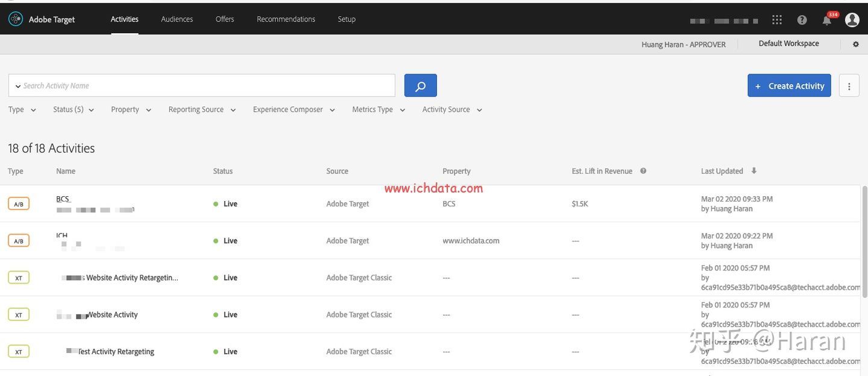Open notifications bell with 334 badge
Viewport: 868px width, 376px height.
coord(827,20)
